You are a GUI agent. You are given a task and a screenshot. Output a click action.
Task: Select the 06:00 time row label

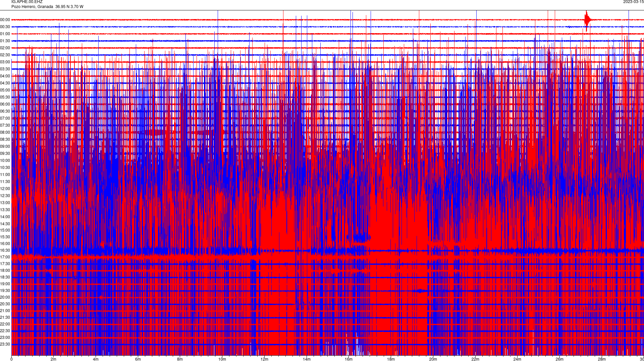(x=5, y=104)
